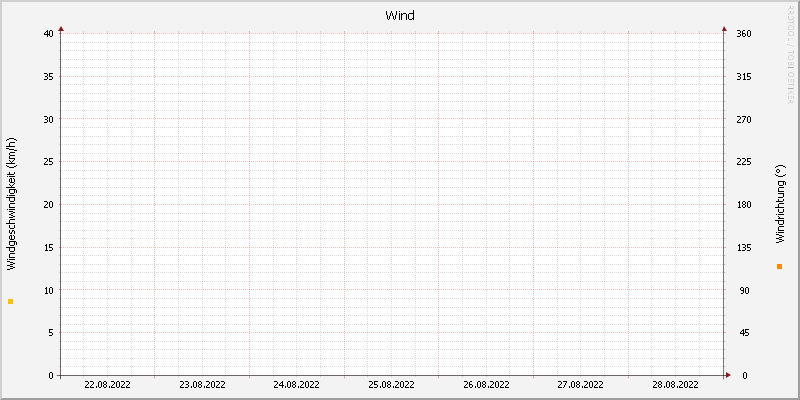This screenshot has height=400, width=800.
Task: Click left axis value 30
Action: click(48, 119)
